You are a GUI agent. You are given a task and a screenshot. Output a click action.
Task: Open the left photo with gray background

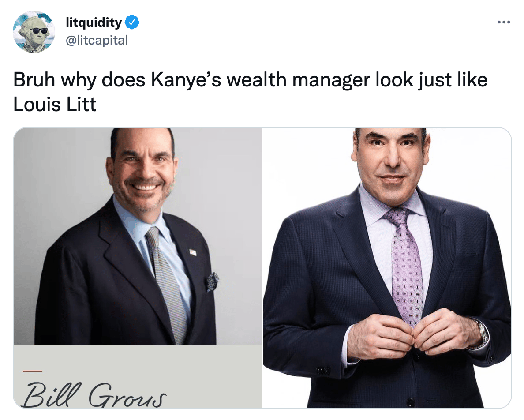137,268
